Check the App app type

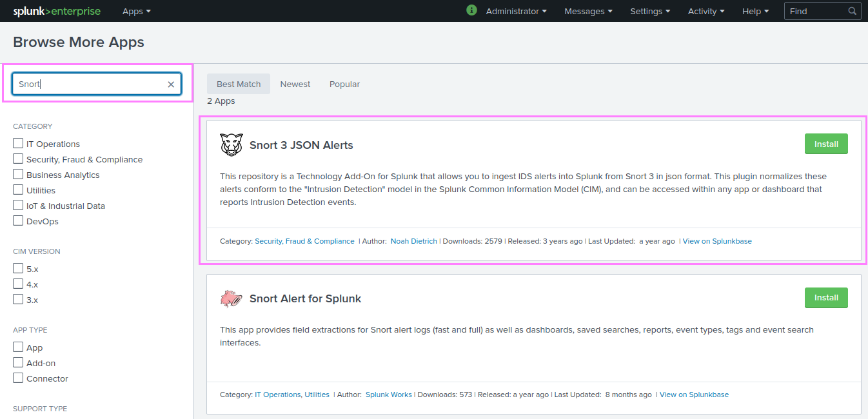18,347
